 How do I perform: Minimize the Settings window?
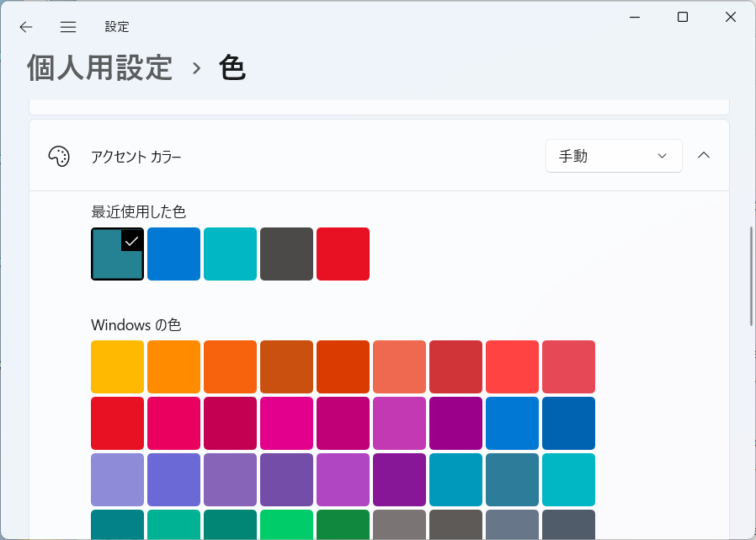coord(635,18)
